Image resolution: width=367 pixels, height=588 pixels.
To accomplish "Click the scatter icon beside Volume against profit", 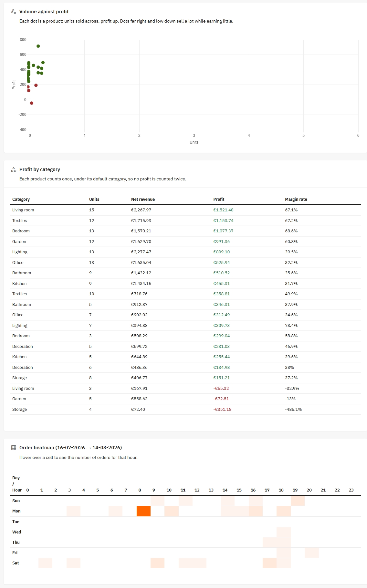I will tap(14, 12).
